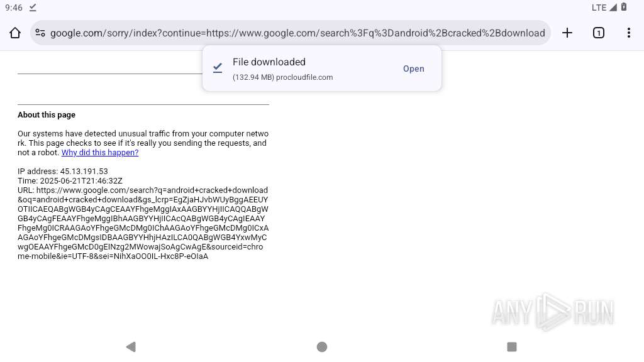Tap the LTE signal indicator
The width and height of the screenshot is (644, 362).
coord(604,8)
